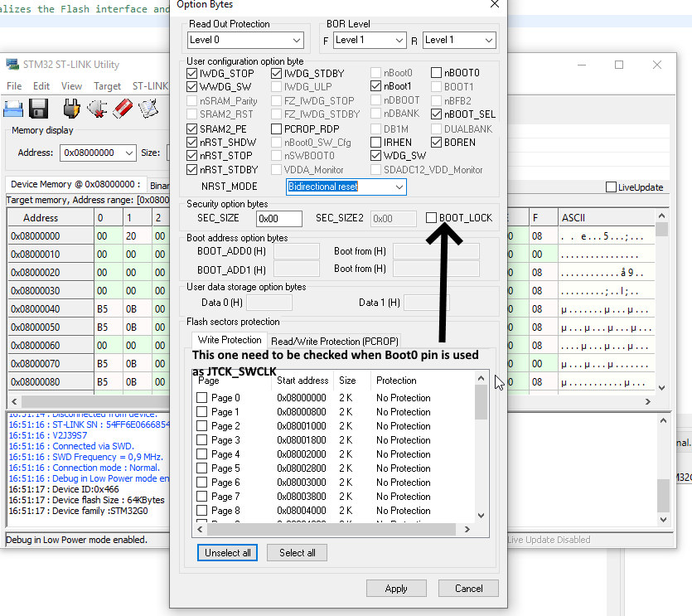Toggle the WDG_SW checkbox

click(375, 155)
